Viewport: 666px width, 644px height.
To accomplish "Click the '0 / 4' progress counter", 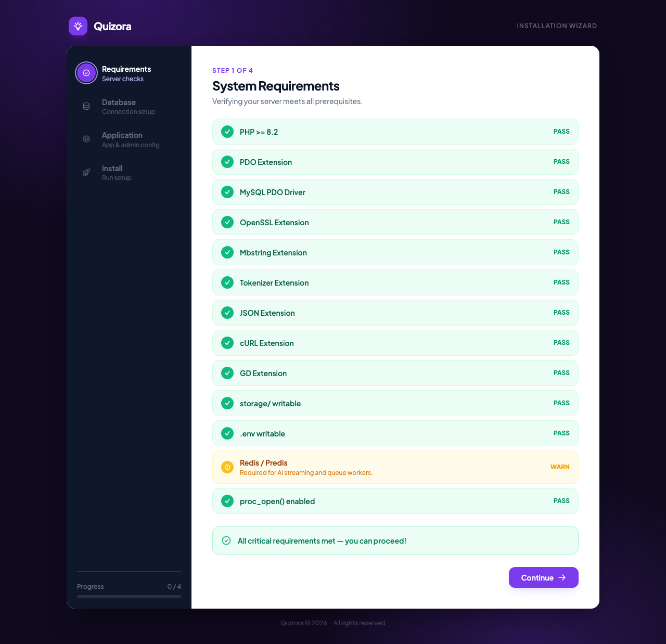I will [x=174, y=587].
